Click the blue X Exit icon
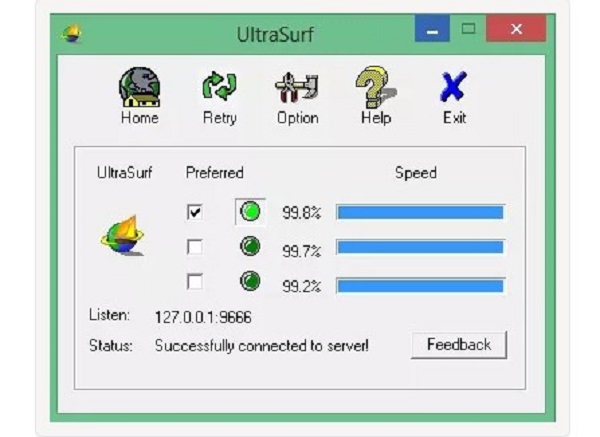The image size is (600, 437). click(454, 87)
